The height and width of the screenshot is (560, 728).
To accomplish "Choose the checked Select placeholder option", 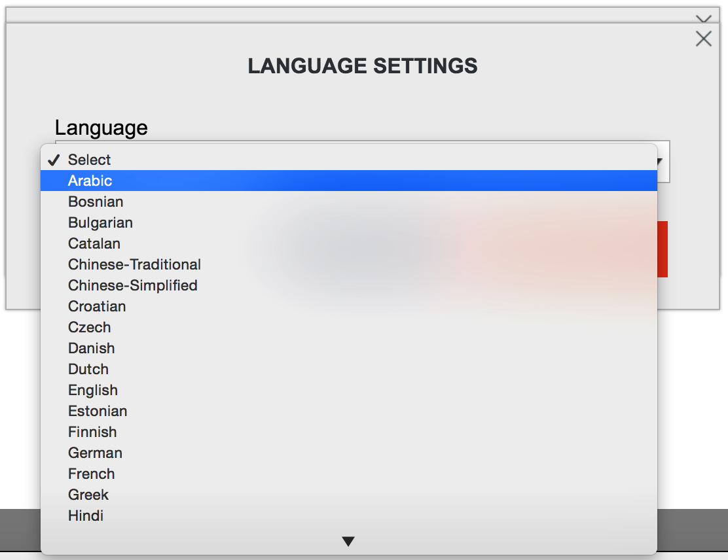I will [349, 160].
